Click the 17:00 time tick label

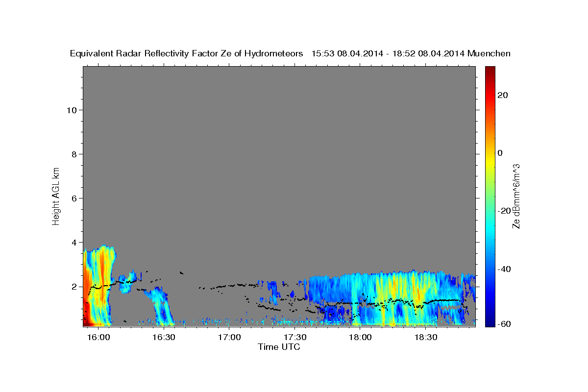tap(229, 338)
